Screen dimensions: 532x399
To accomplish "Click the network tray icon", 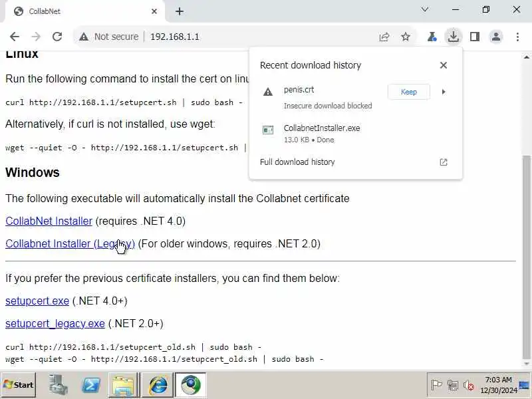I will tap(453, 385).
